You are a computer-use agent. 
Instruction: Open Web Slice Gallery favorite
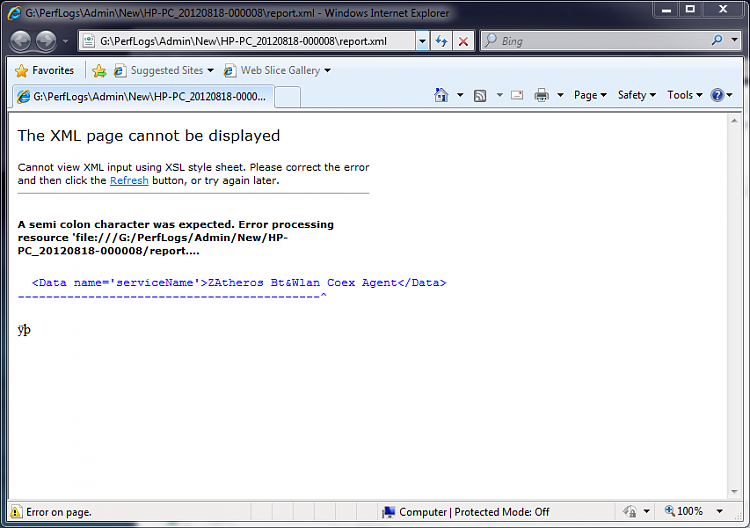pyautogui.click(x=277, y=71)
